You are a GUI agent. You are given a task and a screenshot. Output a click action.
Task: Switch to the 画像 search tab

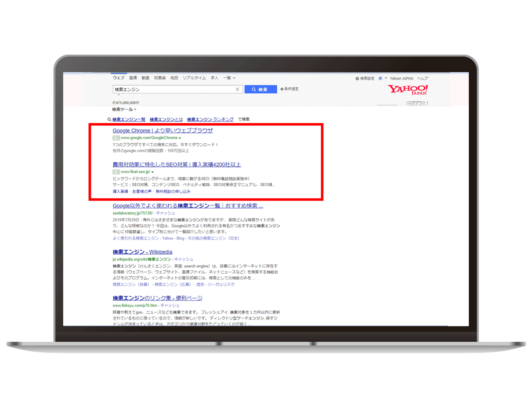click(x=133, y=78)
